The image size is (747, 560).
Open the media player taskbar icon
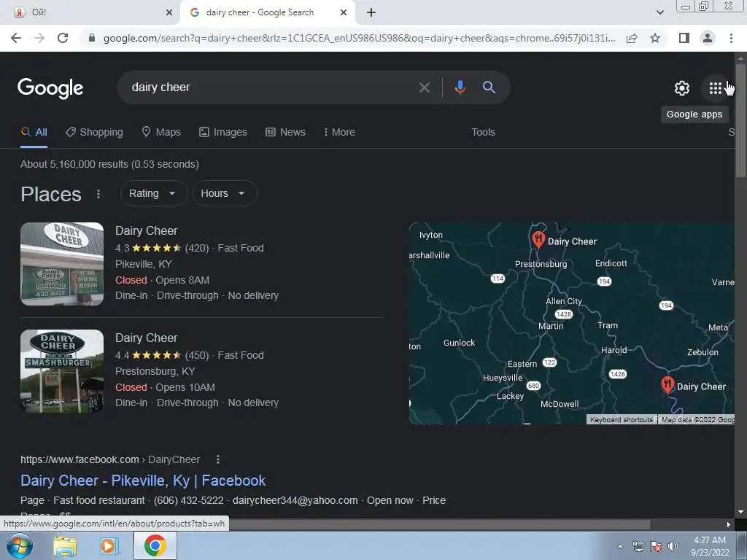tap(109, 546)
